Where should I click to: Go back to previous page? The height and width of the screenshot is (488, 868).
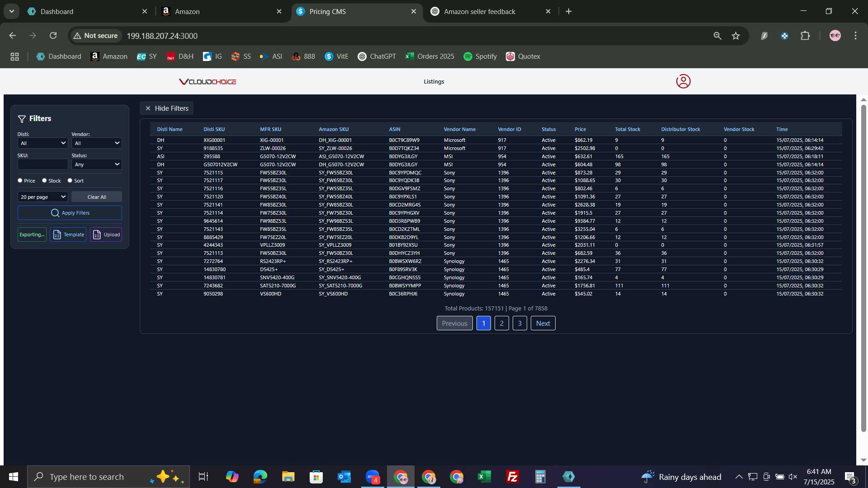pyautogui.click(x=13, y=36)
